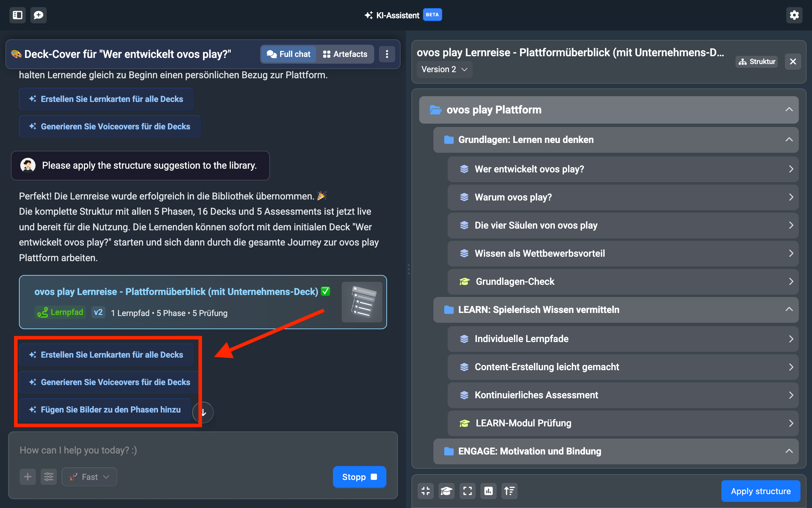Click the collapse-all arrows icon
Viewport: 812px width, 508px height.
click(x=426, y=491)
